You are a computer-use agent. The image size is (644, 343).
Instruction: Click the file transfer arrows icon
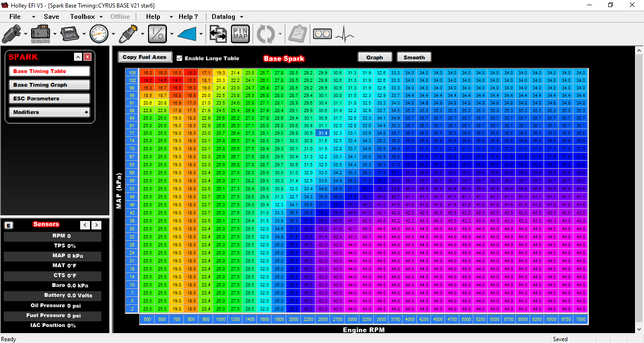pyautogui.click(x=218, y=34)
